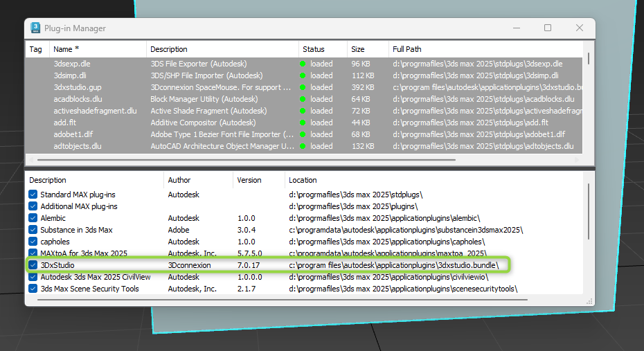644x351 pixels.
Task: Sort plug-ins by Status column header
Action: [x=323, y=49]
